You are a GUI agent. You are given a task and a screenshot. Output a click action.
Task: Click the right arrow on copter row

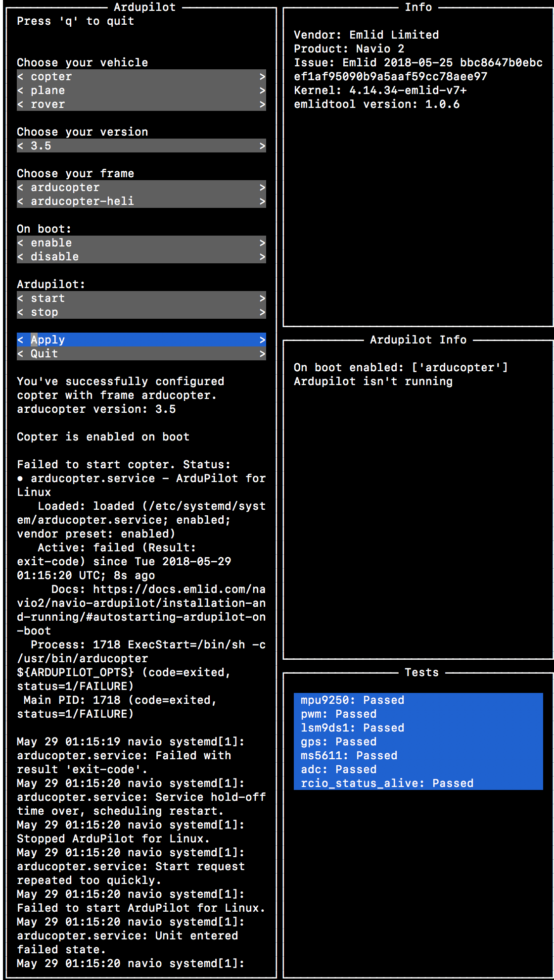263,76
